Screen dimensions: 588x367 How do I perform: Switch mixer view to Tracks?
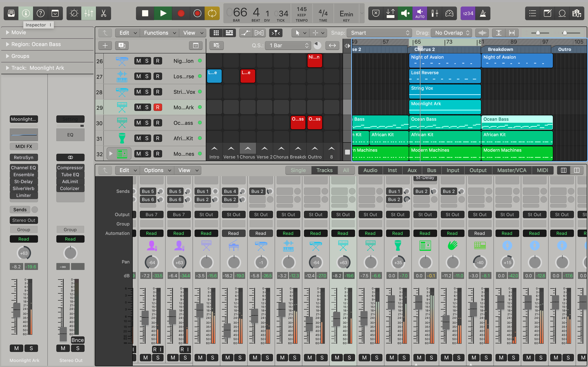click(324, 170)
